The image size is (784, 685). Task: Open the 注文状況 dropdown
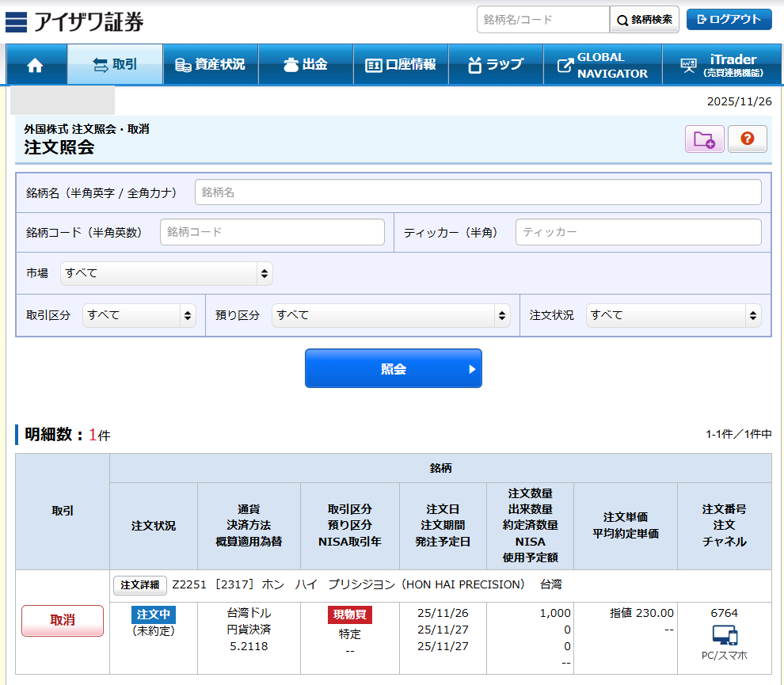tap(673, 315)
